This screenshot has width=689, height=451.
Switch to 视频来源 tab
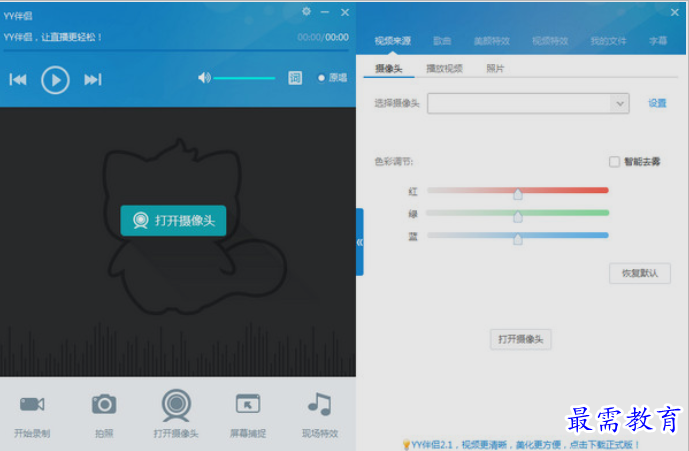tap(393, 41)
